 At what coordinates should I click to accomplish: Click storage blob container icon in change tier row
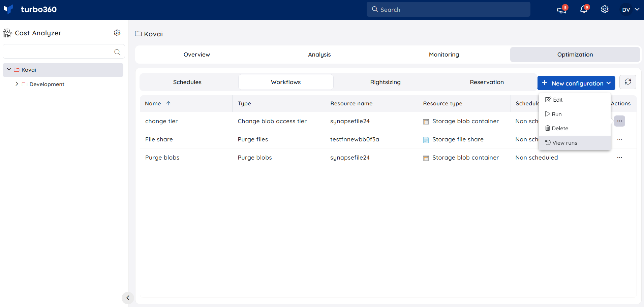click(426, 122)
